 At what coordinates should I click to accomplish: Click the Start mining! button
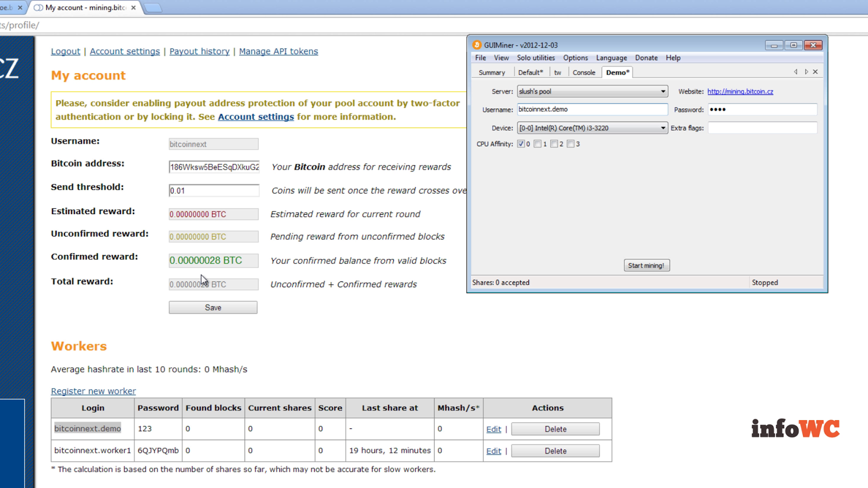(x=647, y=265)
